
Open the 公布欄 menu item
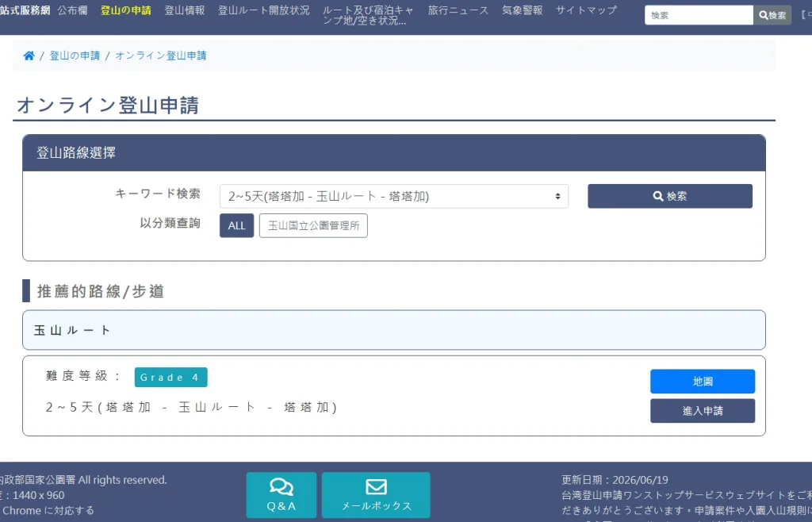72,10
